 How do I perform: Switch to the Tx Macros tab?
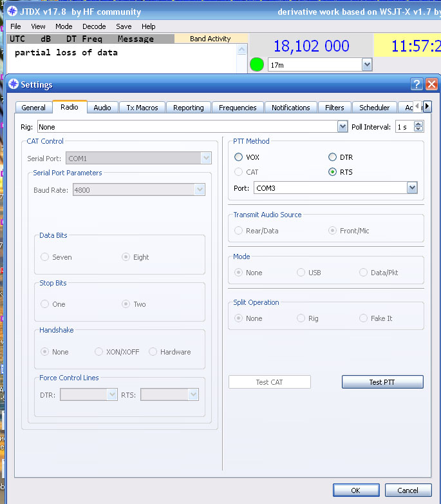click(x=142, y=108)
